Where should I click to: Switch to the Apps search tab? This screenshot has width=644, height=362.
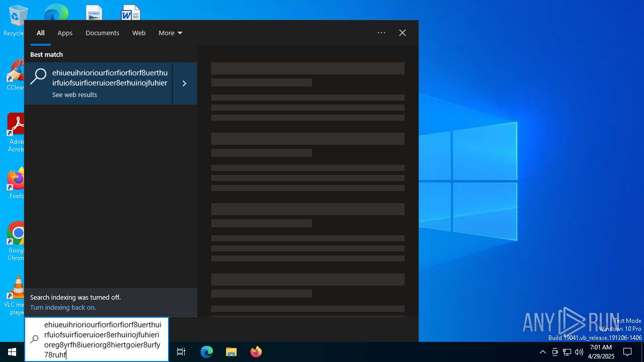(x=65, y=33)
